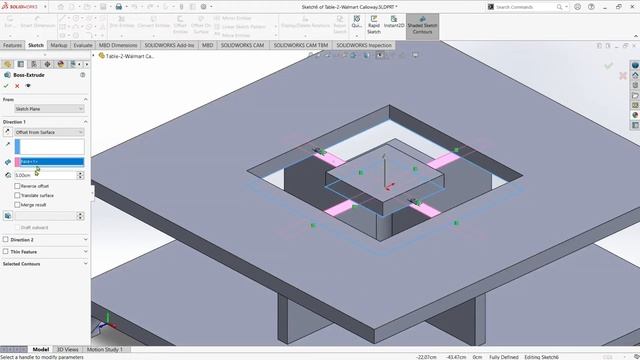Click the Save icon in title toolbar

point(103,7)
